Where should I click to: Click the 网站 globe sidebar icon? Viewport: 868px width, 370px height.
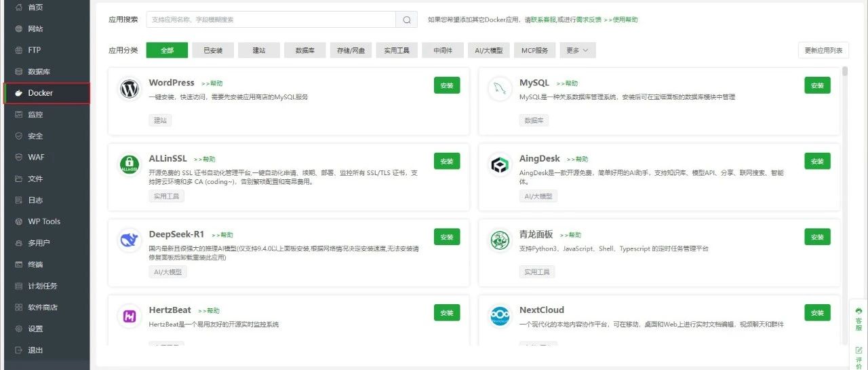pyautogui.click(x=19, y=29)
